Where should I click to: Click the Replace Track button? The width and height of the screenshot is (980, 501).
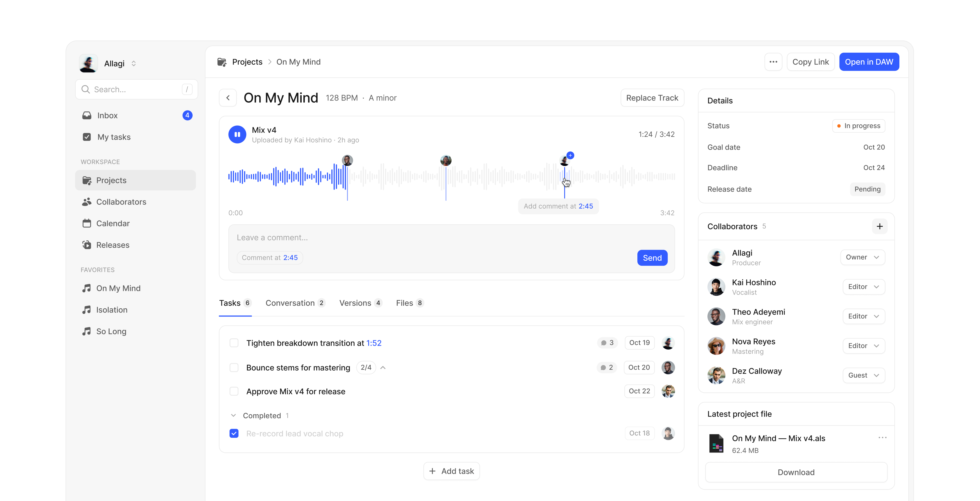pyautogui.click(x=652, y=98)
